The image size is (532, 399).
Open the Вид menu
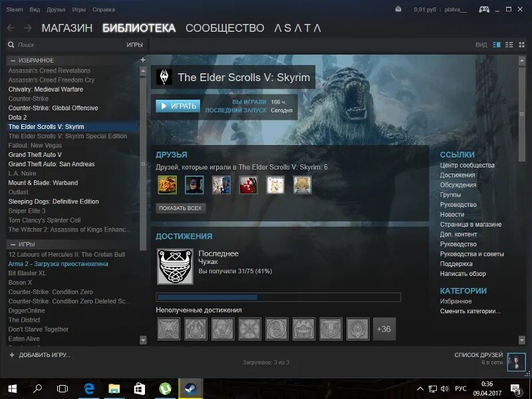(x=35, y=9)
